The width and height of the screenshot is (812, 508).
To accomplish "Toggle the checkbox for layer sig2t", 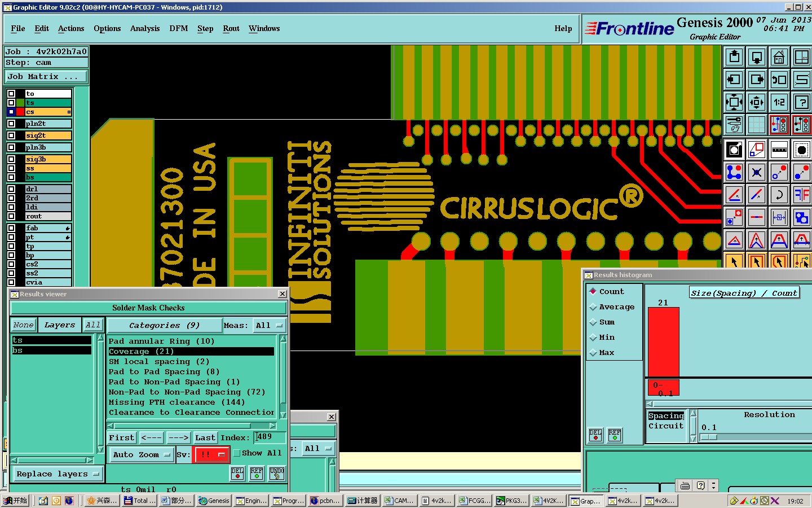I will (11, 135).
